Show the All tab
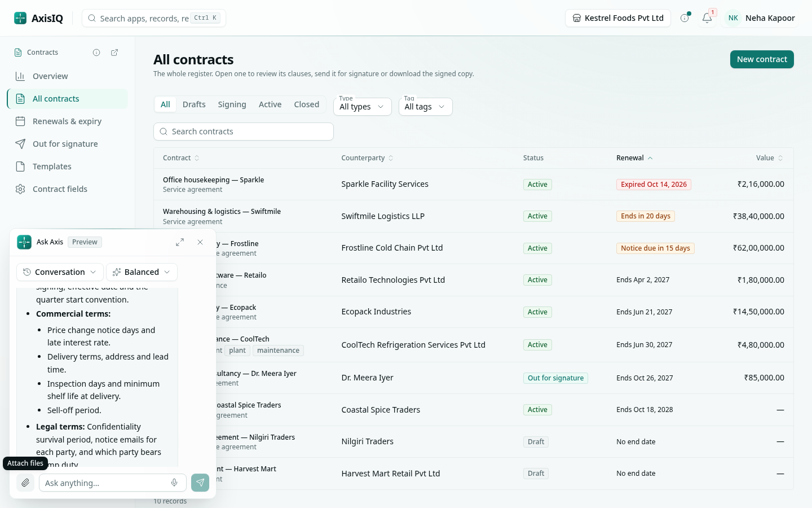Image resolution: width=812 pixels, height=508 pixels. coord(165,104)
